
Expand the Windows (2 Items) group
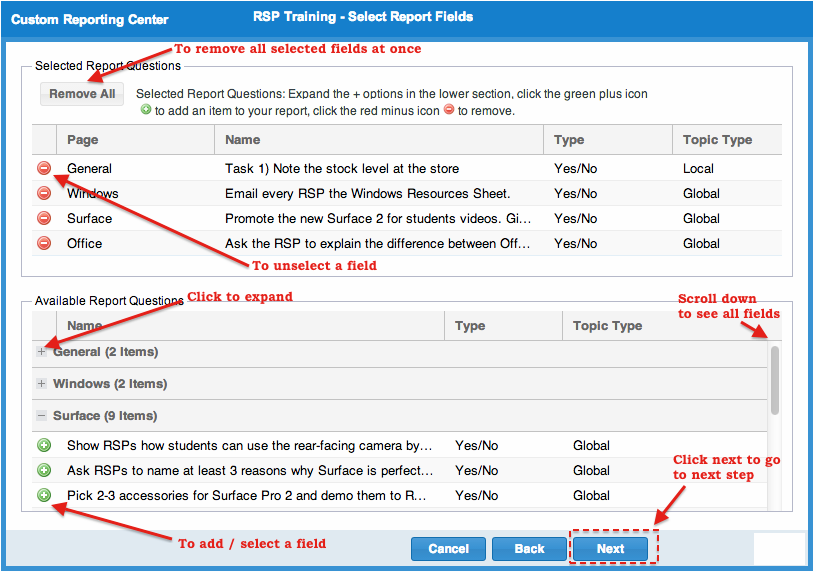(x=41, y=384)
